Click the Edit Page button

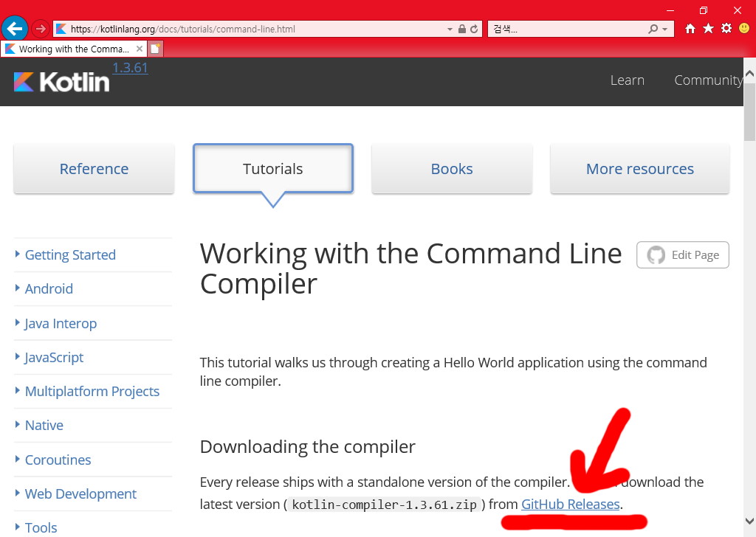(683, 254)
